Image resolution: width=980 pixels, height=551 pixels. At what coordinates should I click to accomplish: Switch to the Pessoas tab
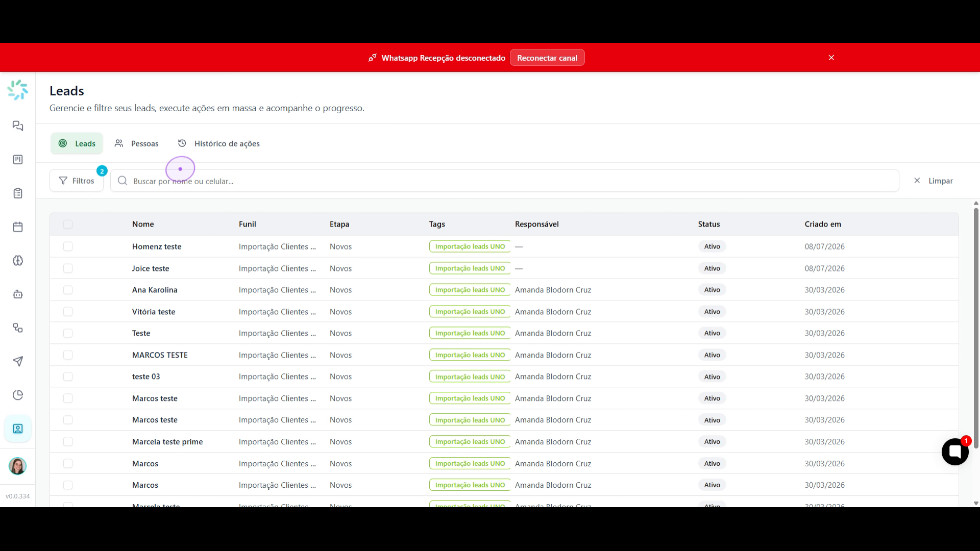click(x=136, y=143)
